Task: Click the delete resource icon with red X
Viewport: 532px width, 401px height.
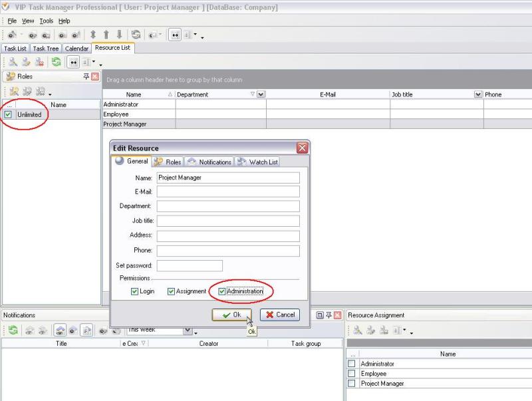Action: pyautogui.click(x=39, y=62)
